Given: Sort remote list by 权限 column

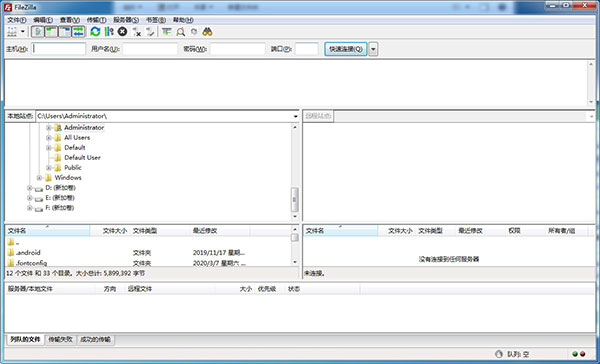Looking at the screenshot, I should coord(524,231).
